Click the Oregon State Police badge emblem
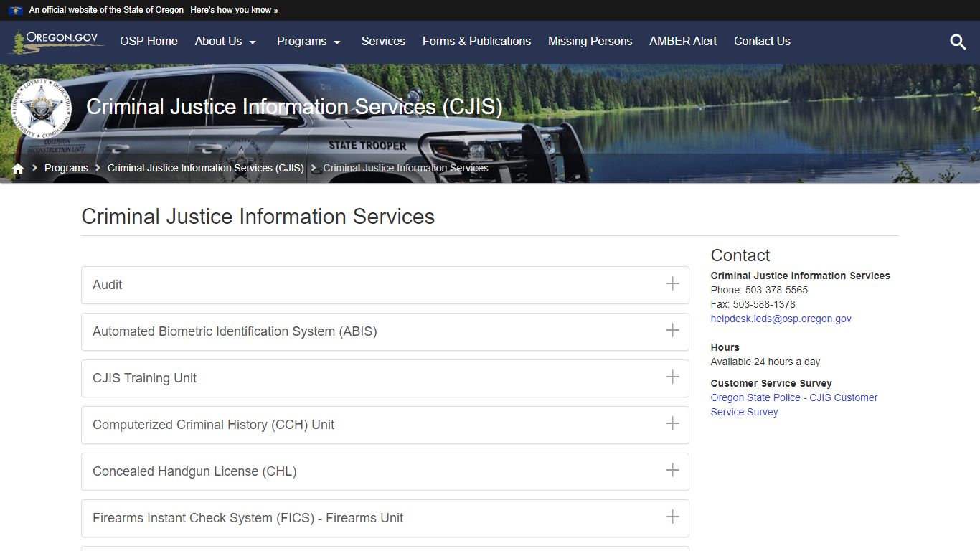This screenshot has height=551, width=980. click(x=42, y=109)
